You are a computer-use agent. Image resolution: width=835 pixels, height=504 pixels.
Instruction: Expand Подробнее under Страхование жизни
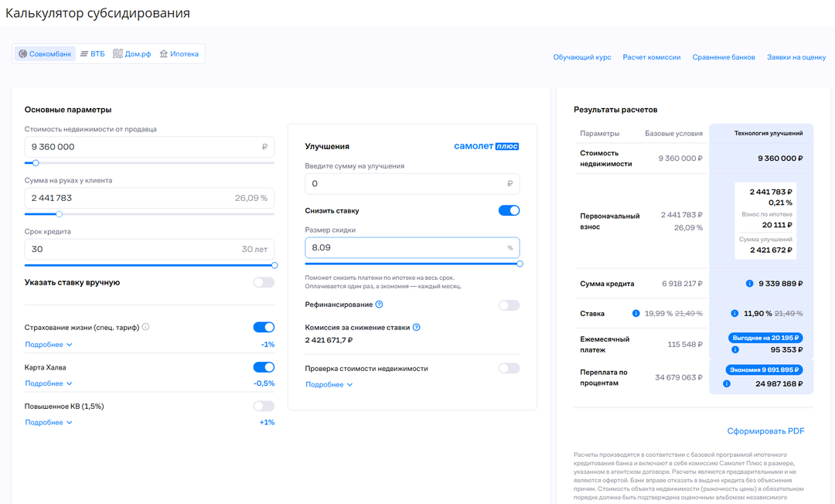click(48, 345)
